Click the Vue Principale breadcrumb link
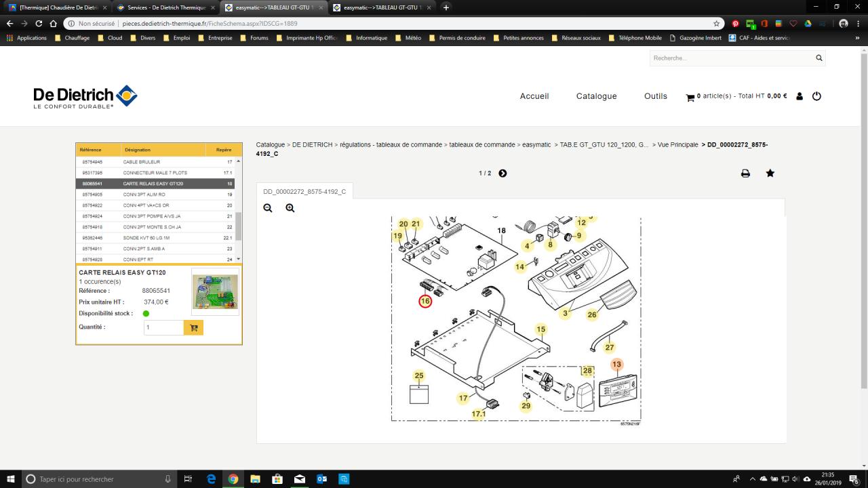The image size is (868, 488). click(678, 145)
